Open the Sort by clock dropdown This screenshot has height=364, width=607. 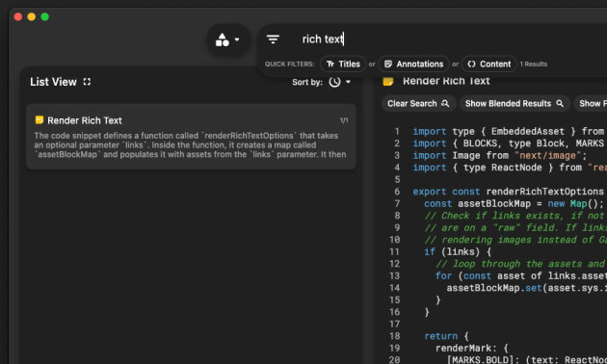[x=339, y=82]
